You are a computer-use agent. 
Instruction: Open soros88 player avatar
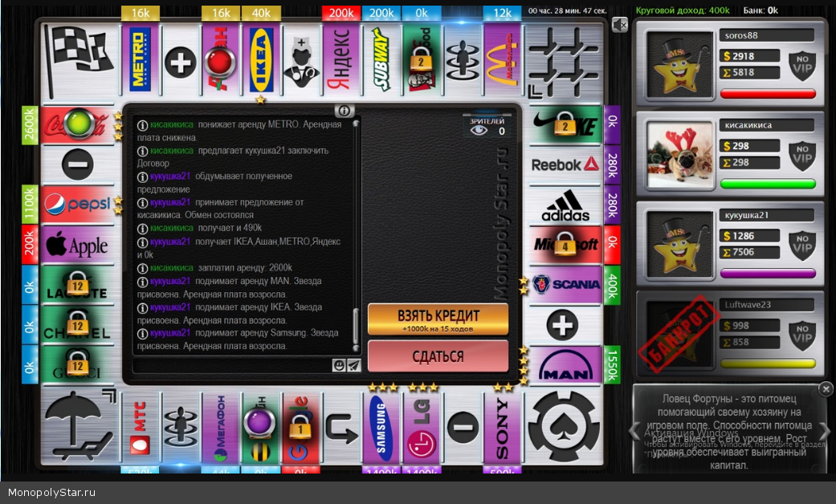[x=679, y=64]
